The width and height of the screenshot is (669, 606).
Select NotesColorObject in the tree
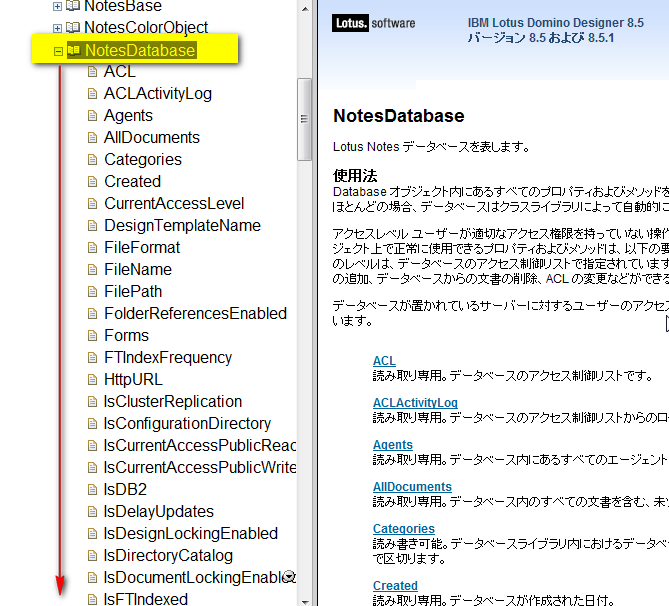pyautogui.click(x=146, y=28)
